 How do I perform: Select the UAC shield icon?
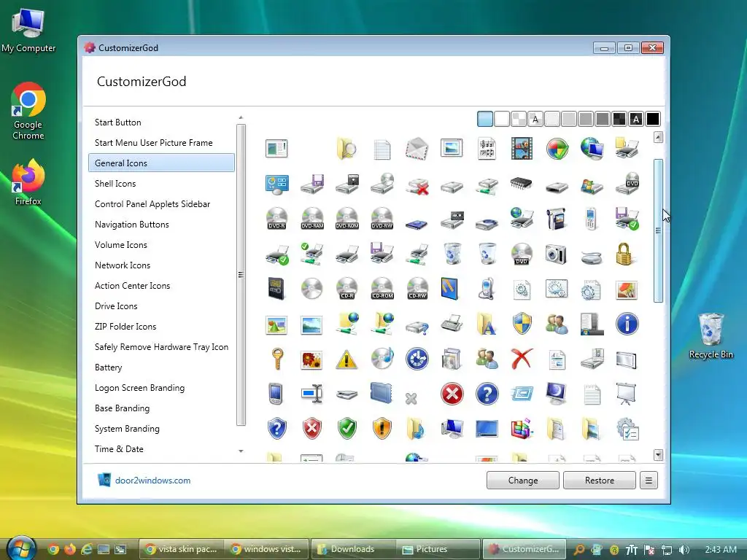tap(522, 324)
